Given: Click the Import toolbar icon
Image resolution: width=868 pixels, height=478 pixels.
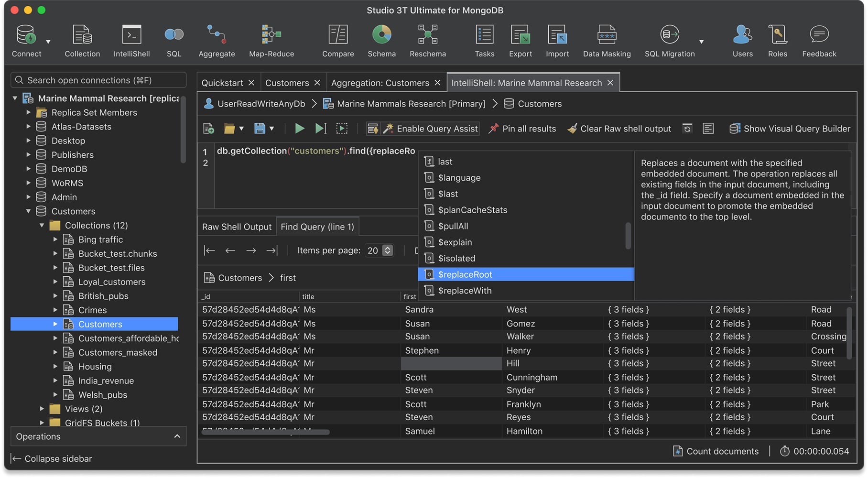Looking at the screenshot, I should point(557,41).
